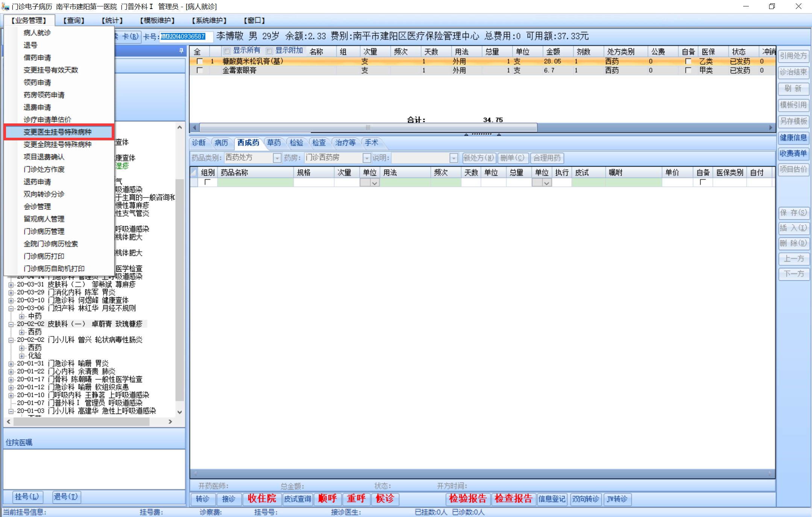Viewport: 812px width, 517px height.
Task: Enable the 显示所有 checkbox
Action: 227,51
